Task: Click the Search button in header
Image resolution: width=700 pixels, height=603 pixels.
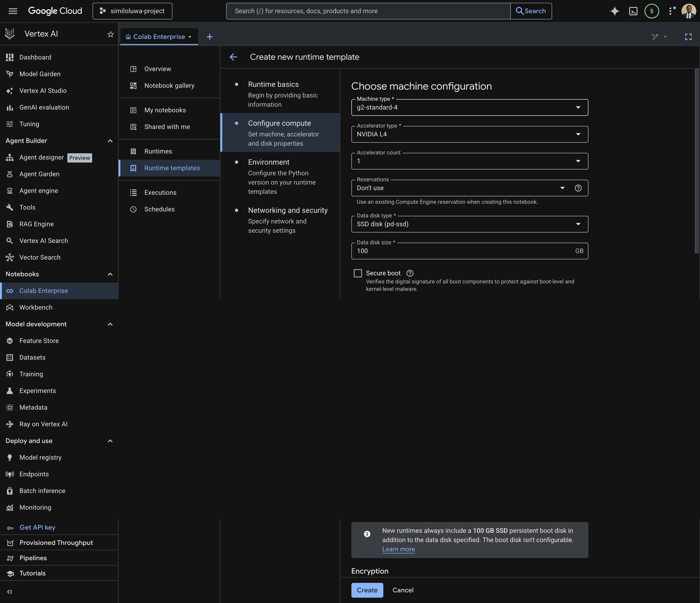Action: click(531, 11)
